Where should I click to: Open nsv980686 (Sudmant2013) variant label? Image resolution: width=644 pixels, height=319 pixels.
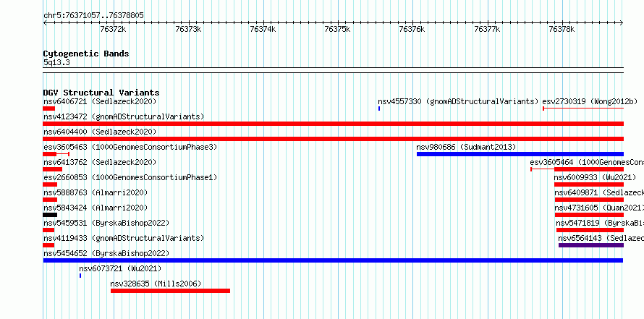[x=466, y=147]
